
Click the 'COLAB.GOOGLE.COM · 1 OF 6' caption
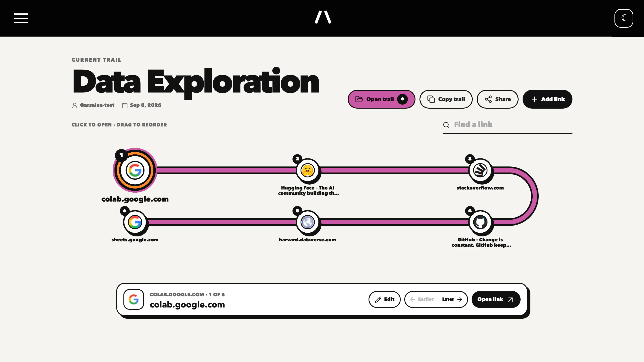point(187,295)
